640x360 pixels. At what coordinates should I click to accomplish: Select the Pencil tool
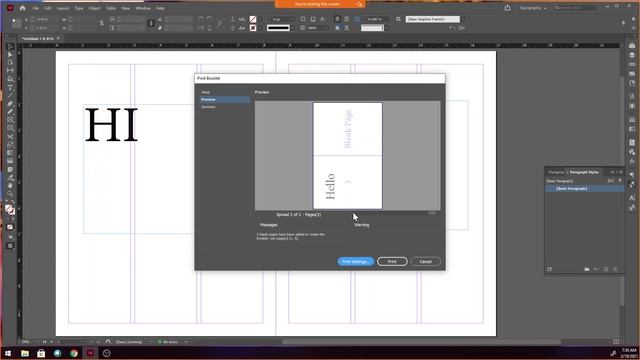[10, 112]
